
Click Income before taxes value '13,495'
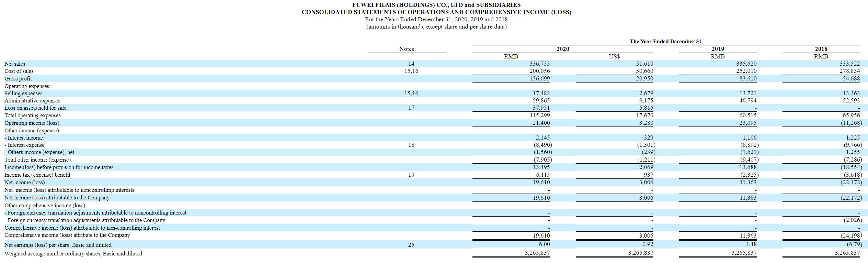541,167
